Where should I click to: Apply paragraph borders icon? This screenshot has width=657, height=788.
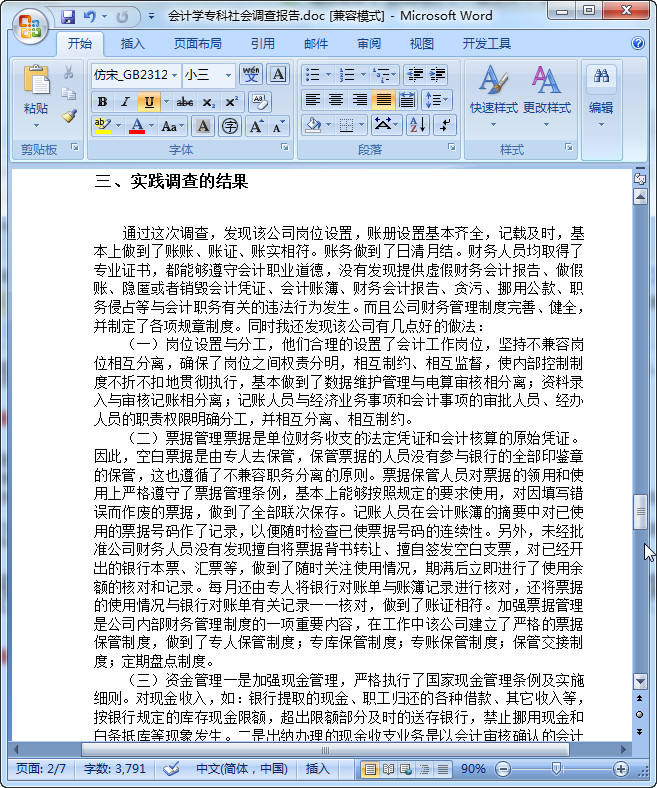coord(346,125)
